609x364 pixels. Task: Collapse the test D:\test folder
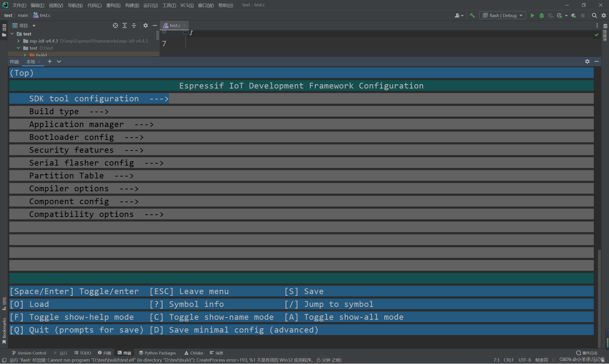(18, 48)
